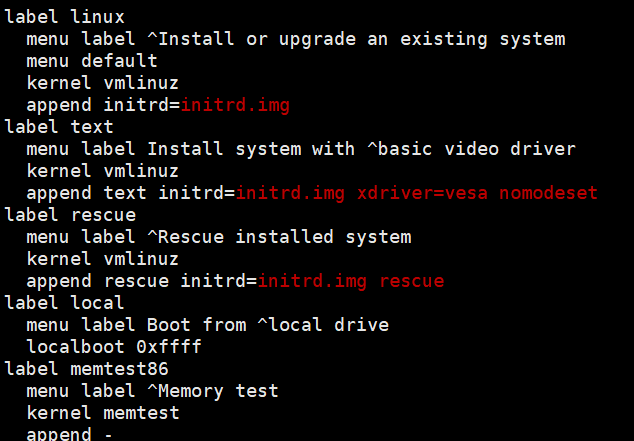
Task: Click '^Rescue installed system' menu label
Action: pyautogui.click(x=279, y=237)
